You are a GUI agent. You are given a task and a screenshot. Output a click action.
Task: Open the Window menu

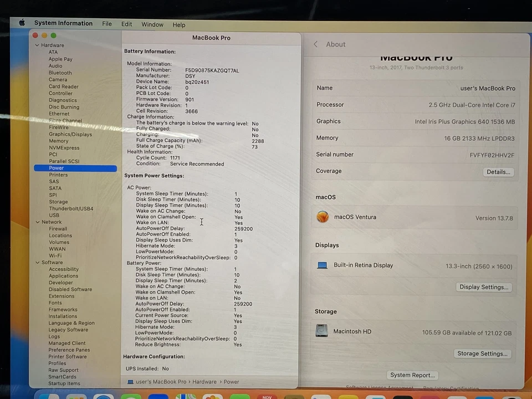tap(152, 24)
